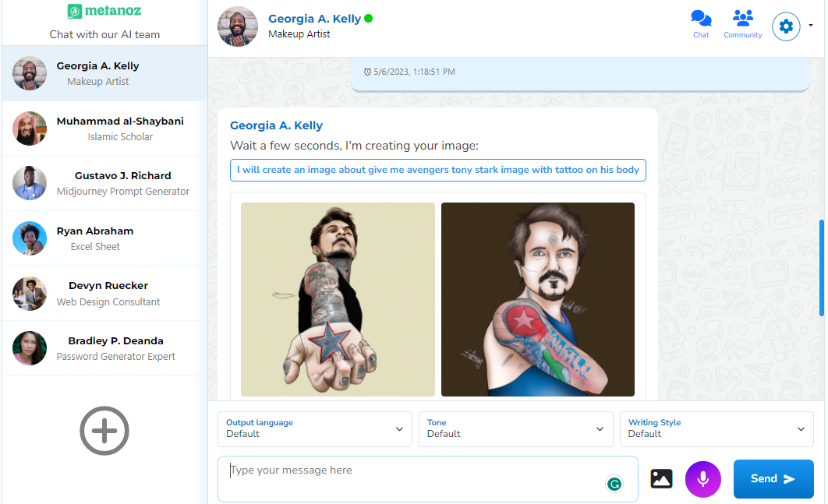Add a new AI chat with plus icon
This screenshot has height=504, width=828.
(x=104, y=430)
